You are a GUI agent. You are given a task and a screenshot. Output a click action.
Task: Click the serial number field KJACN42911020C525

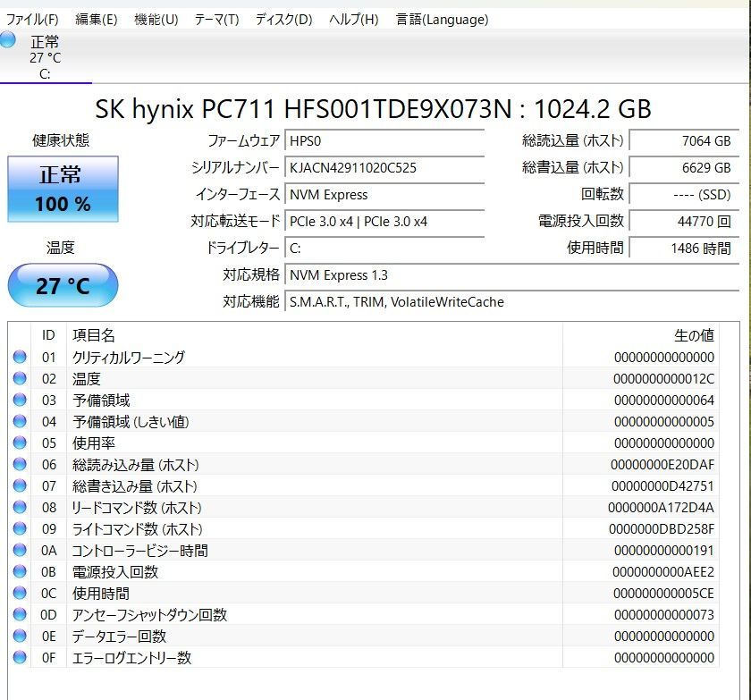coord(384,168)
